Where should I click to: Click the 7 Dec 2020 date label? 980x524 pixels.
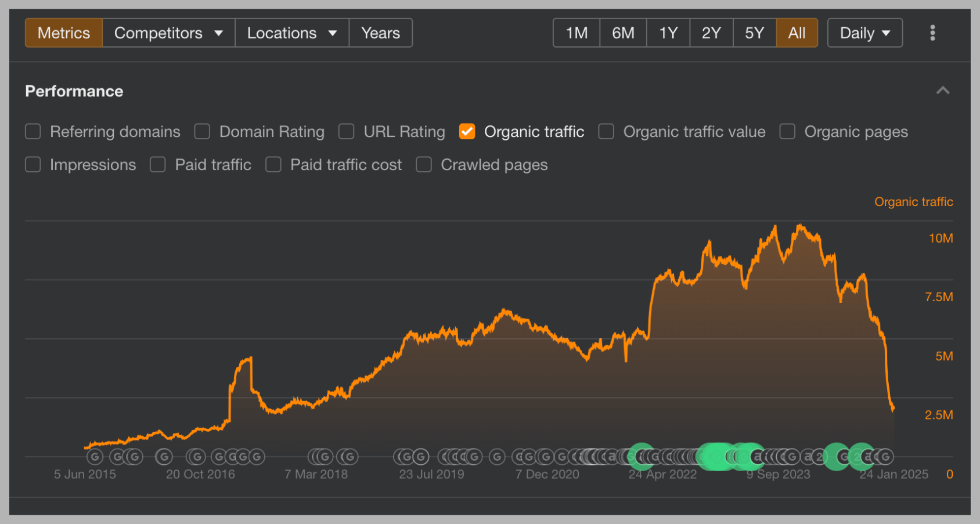pyautogui.click(x=547, y=474)
